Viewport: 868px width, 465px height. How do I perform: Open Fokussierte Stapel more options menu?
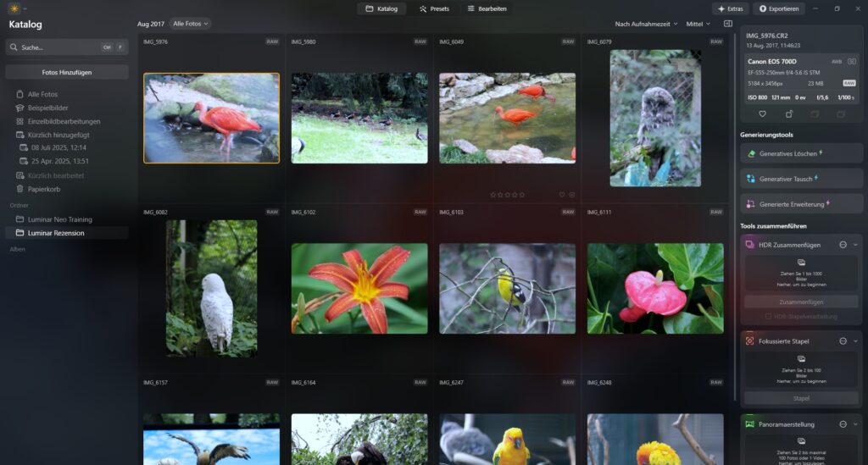click(x=843, y=341)
